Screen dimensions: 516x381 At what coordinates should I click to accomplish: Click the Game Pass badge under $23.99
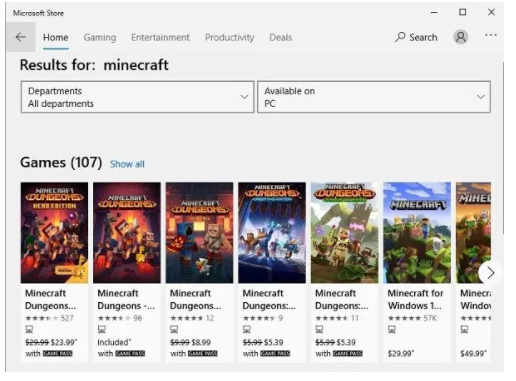pos(58,353)
